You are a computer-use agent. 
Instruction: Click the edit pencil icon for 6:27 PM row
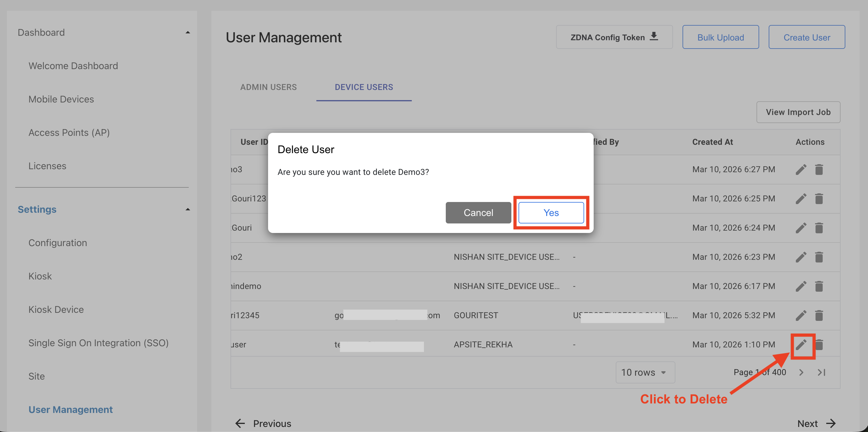point(801,169)
